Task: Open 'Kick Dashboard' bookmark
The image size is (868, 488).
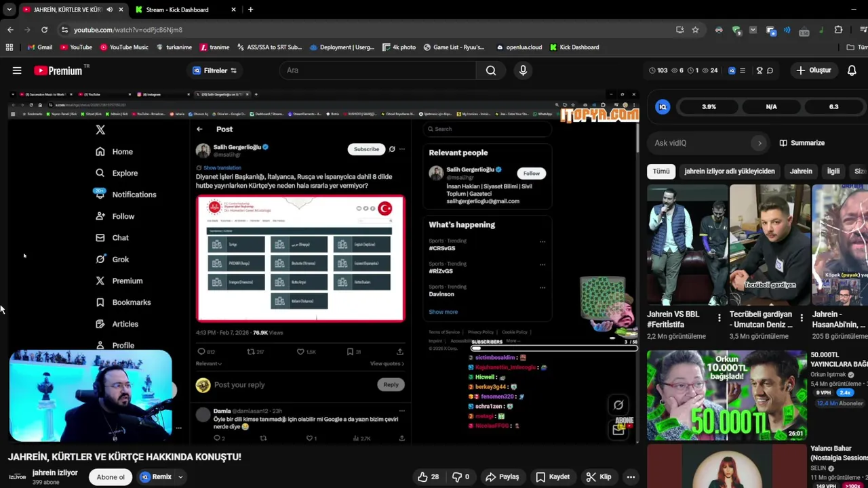Action: [x=574, y=47]
